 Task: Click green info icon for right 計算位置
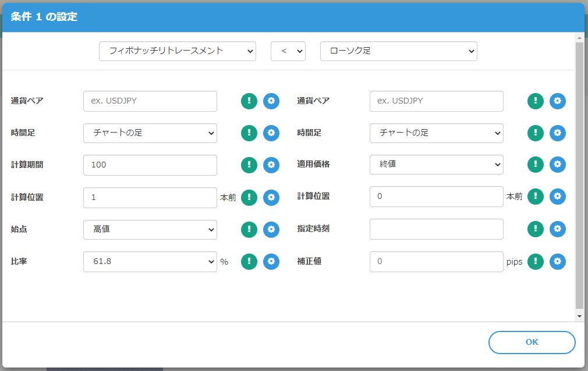click(536, 197)
